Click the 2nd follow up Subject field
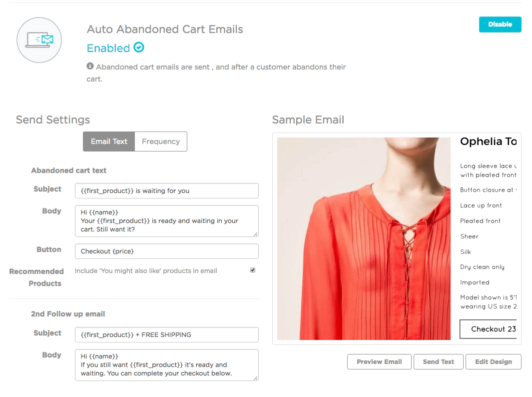532x397 pixels. 166,334
